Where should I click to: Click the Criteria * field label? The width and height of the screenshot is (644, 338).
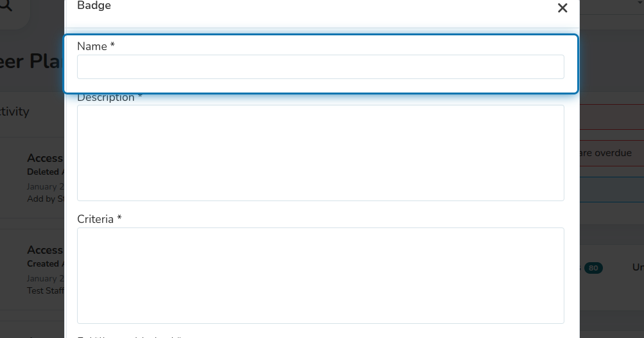click(x=99, y=219)
